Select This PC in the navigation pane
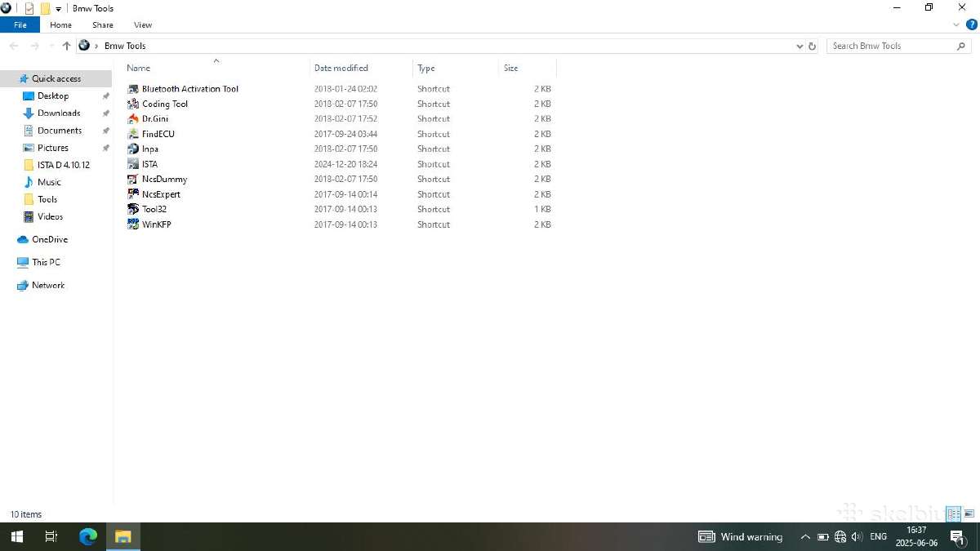Viewport: 980px width, 551px height. 46,263
